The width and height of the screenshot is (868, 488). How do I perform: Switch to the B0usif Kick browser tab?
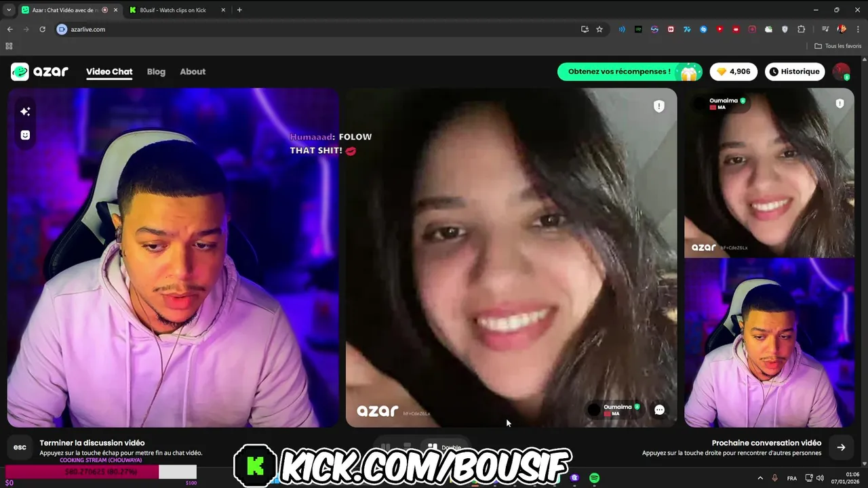click(x=178, y=10)
